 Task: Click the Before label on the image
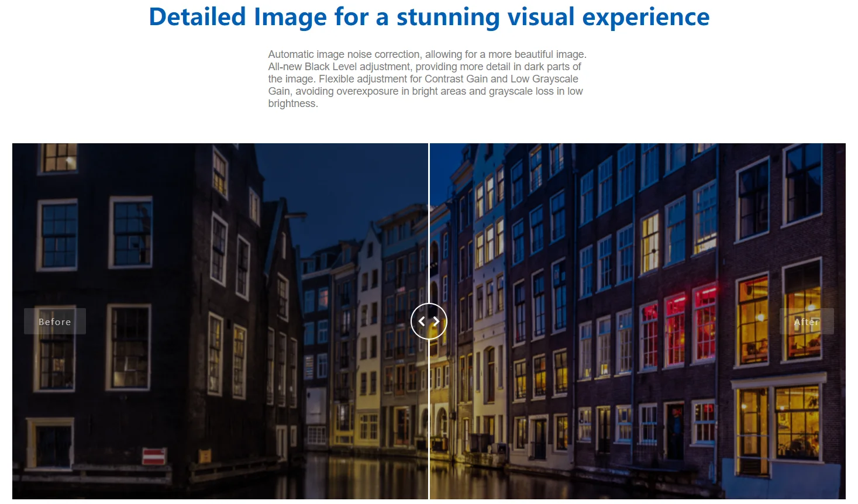pyautogui.click(x=55, y=322)
